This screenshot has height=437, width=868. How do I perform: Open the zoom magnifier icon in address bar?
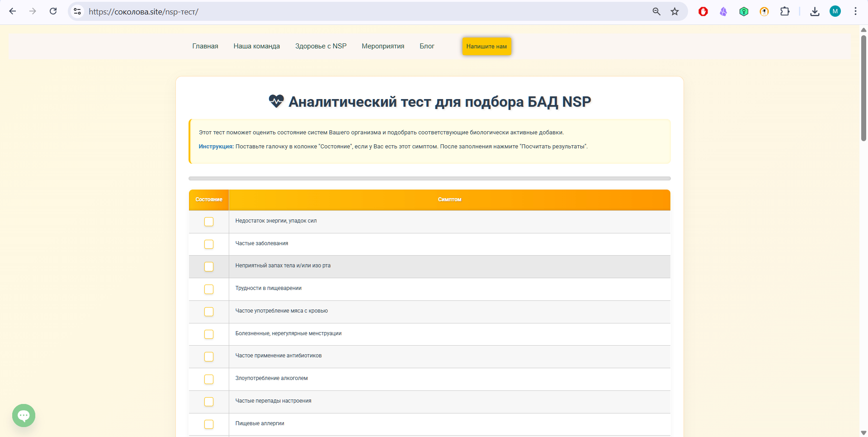coord(656,11)
